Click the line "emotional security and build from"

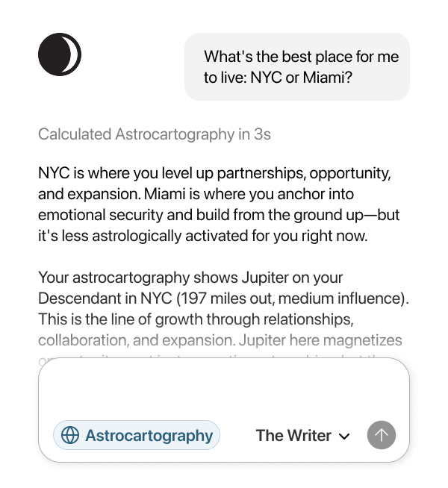tap(219, 215)
